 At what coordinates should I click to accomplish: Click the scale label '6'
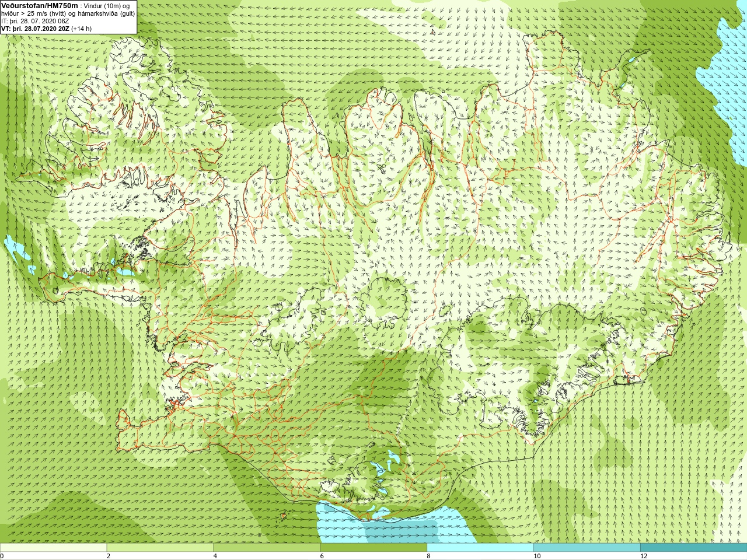coord(322,556)
